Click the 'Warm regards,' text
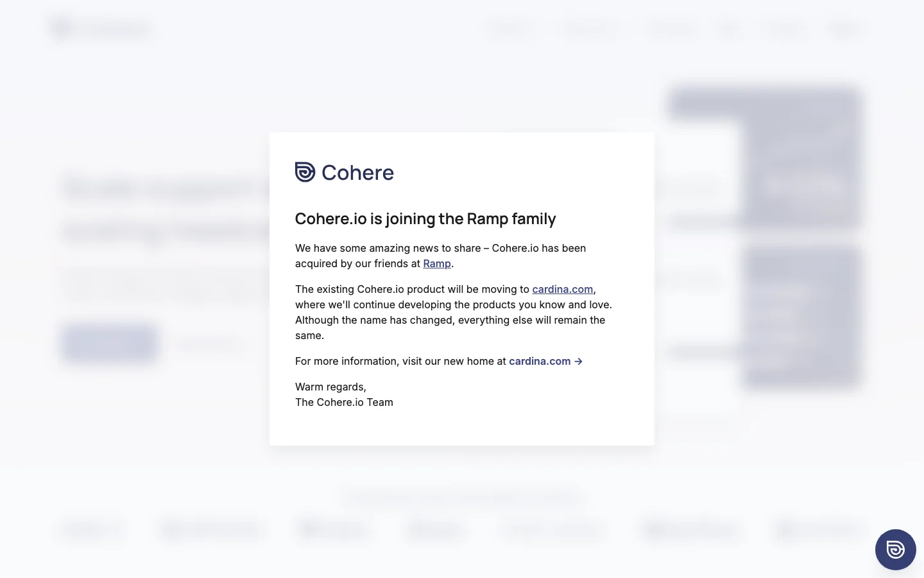 (330, 387)
